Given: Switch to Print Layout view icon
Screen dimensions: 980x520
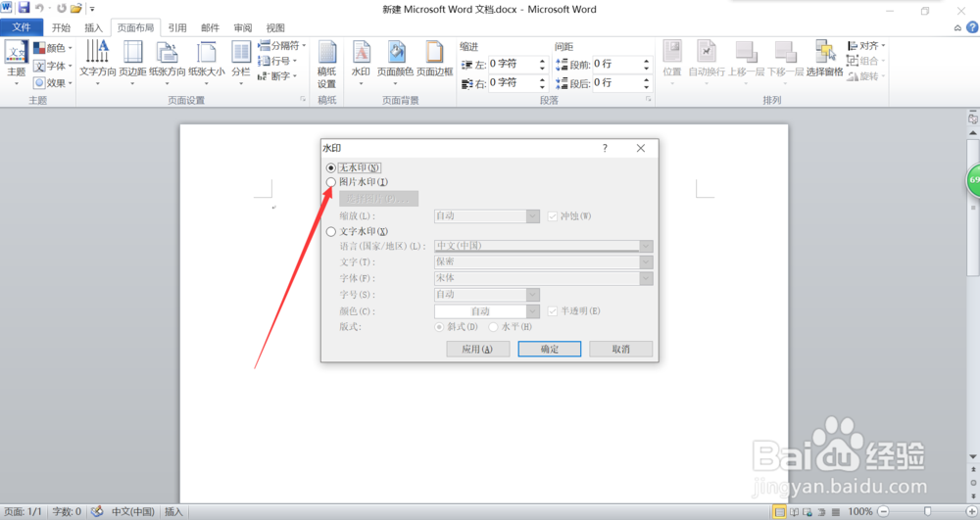Looking at the screenshot, I should tap(779, 512).
